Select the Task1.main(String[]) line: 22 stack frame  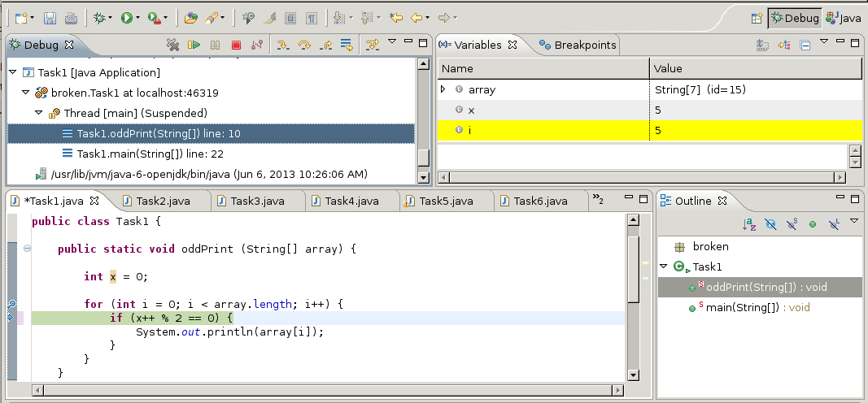point(150,154)
